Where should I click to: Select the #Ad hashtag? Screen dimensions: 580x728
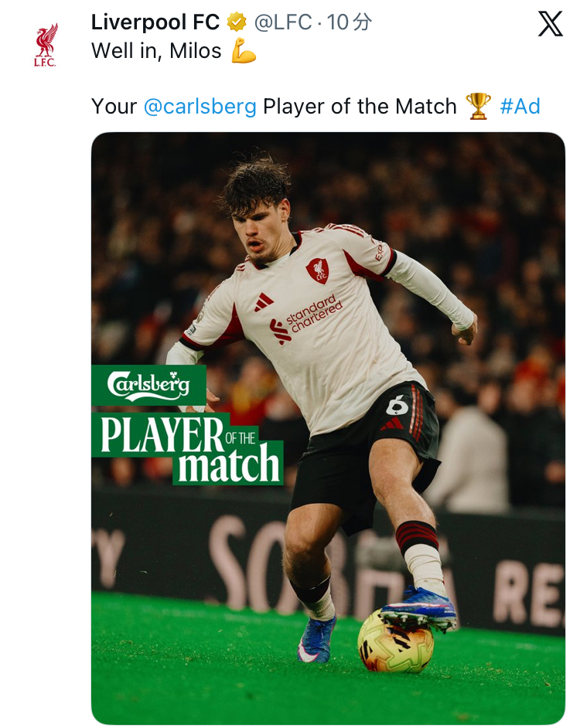[520, 106]
